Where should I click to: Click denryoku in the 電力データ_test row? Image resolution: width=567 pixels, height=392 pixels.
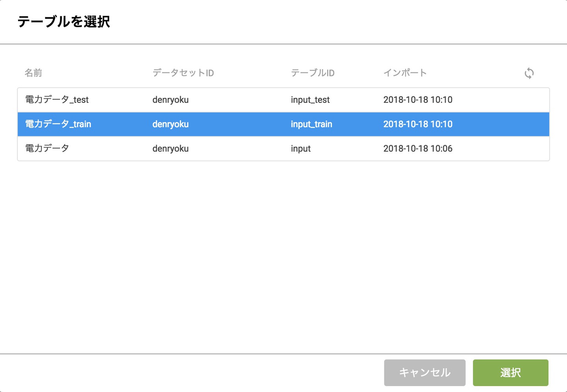point(170,100)
